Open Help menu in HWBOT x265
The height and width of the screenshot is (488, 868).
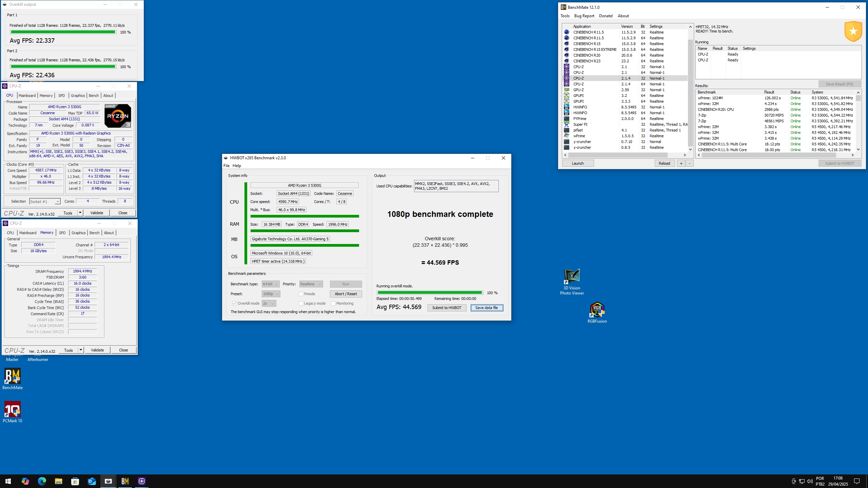[x=237, y=166]
